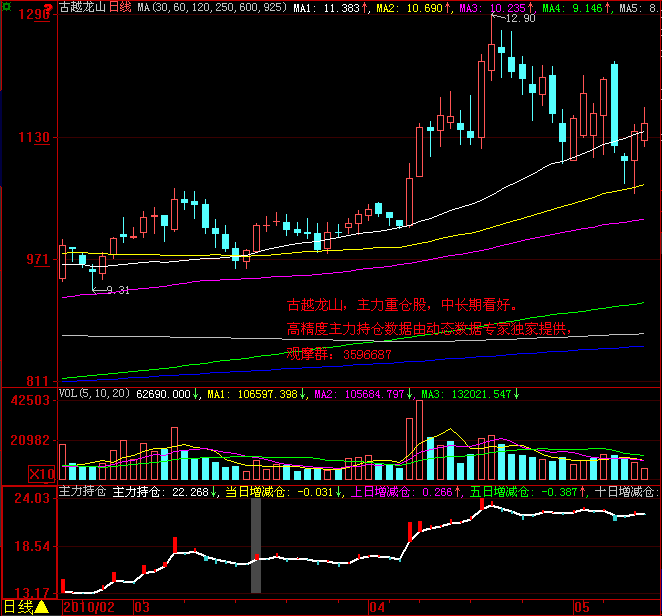Click the 2010/02 date marker on time axis

[x=89, y=607]
